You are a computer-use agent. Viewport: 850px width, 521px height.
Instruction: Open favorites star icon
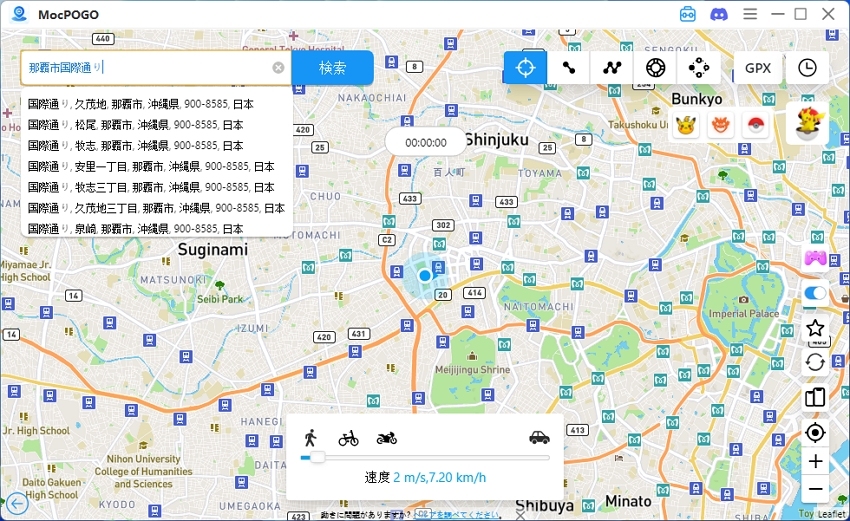click(x=815, y=327)
